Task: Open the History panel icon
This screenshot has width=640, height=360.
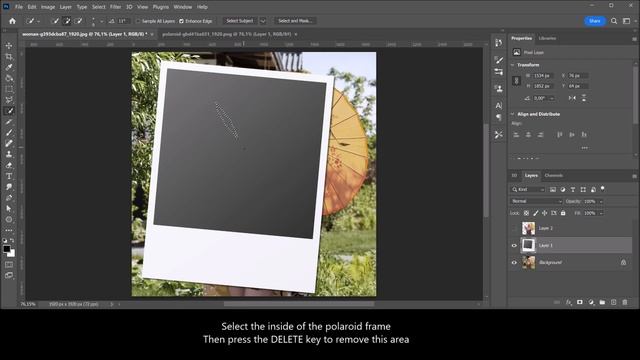Action: coord(498,42)
